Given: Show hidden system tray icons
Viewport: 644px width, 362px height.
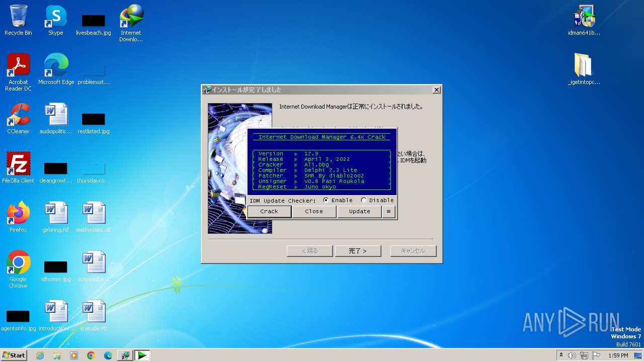Looking at the screenshot, I should coord(561,355).
